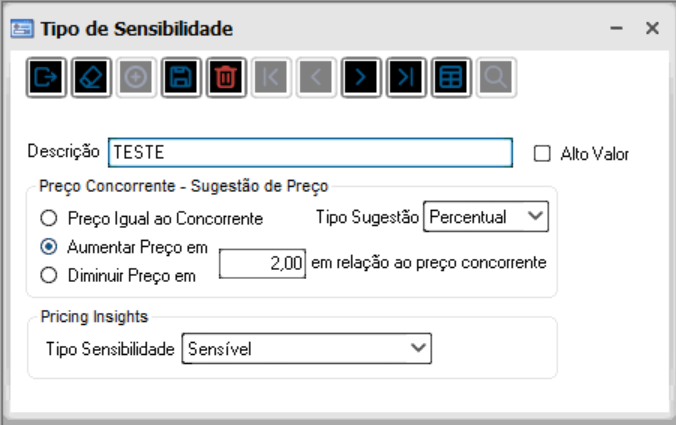Click the eraser clear-form icon
This screenshot has height=425, width=676.
[90, 77]
